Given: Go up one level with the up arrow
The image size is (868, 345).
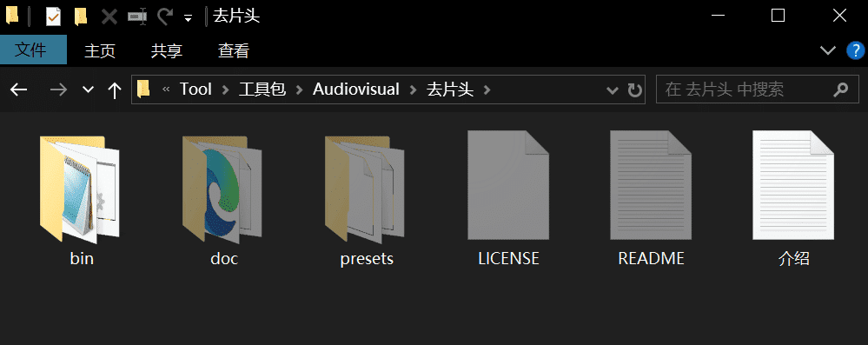Looking at the screenshot, I should pos(114,90).
